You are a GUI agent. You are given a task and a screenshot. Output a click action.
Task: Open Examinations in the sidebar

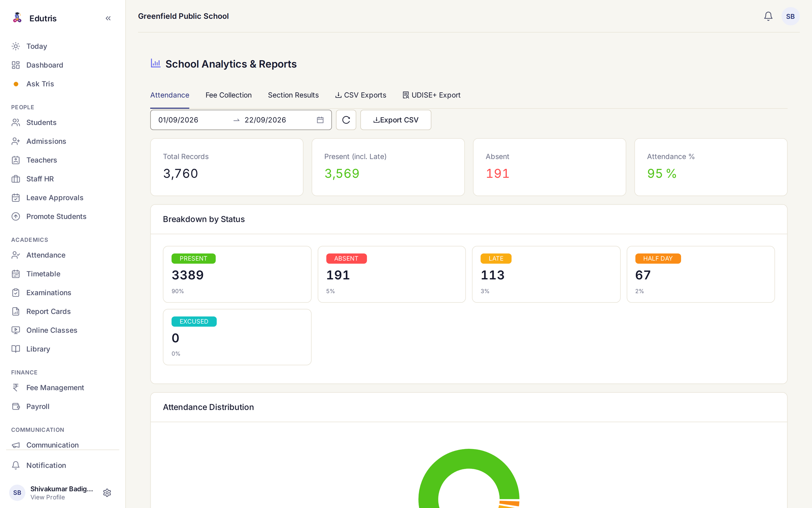[63, 293]
